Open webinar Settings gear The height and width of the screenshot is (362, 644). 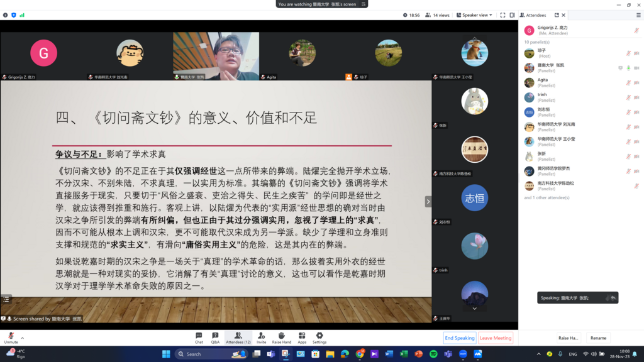click(x=319, y=337)
